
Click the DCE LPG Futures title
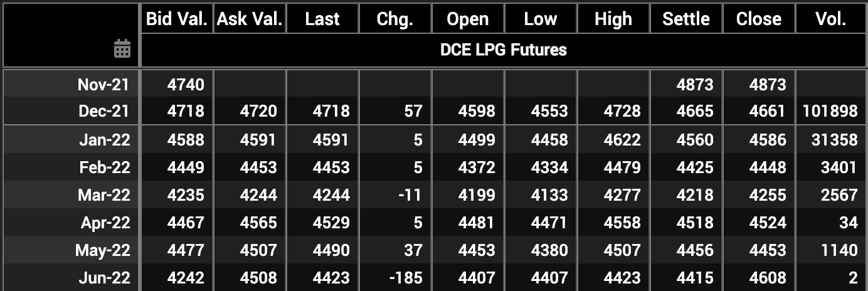(504, 50)
